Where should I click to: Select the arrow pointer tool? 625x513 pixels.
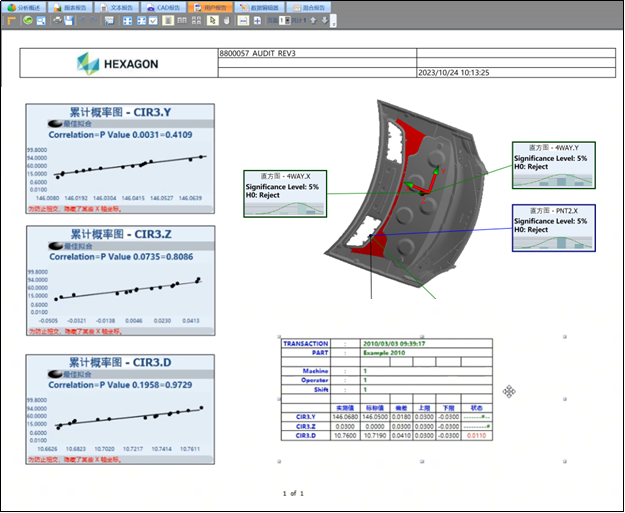point(213,20)
